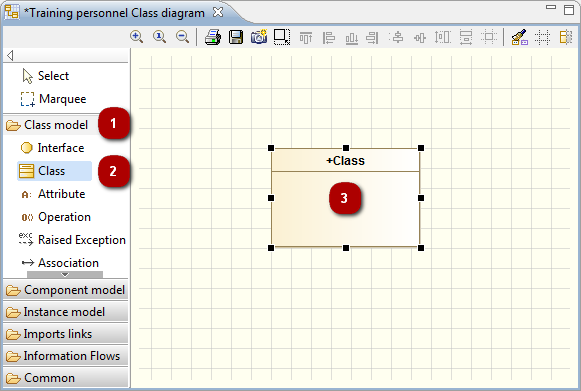Collapse the Class model palette group
581x391 pixels.
tap(47, 125)
